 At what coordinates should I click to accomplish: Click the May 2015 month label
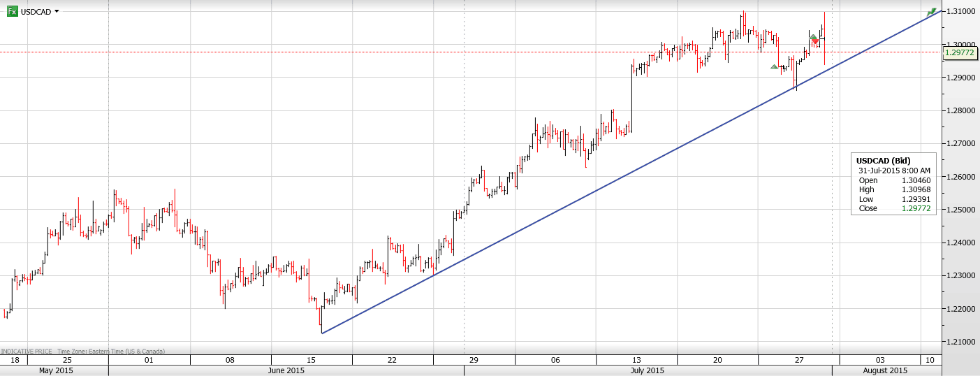tap(55, 370)
